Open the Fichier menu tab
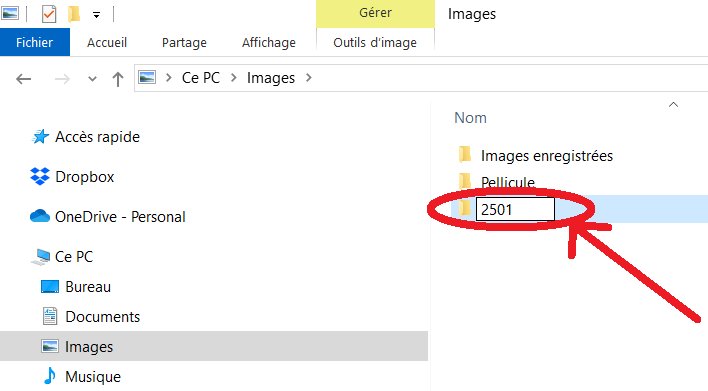 click(x=35, y=42)
